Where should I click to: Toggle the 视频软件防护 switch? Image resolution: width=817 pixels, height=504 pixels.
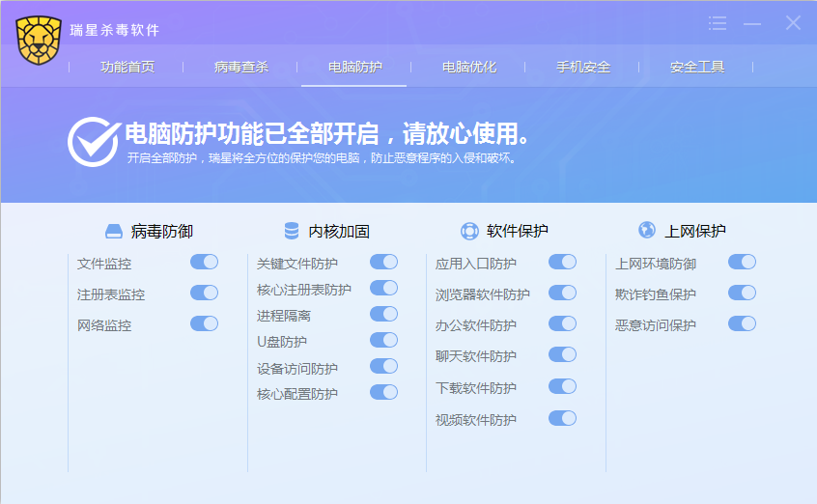pos(562,418)
